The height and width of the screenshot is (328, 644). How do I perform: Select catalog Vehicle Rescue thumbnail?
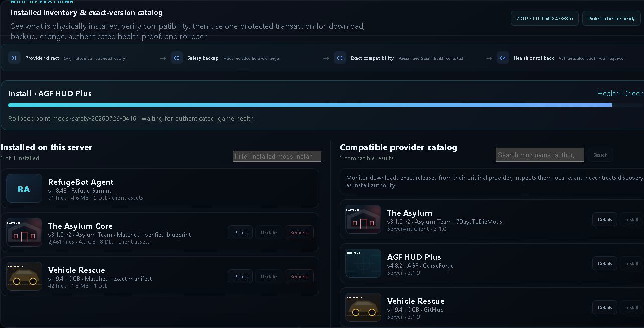[363, 307]
